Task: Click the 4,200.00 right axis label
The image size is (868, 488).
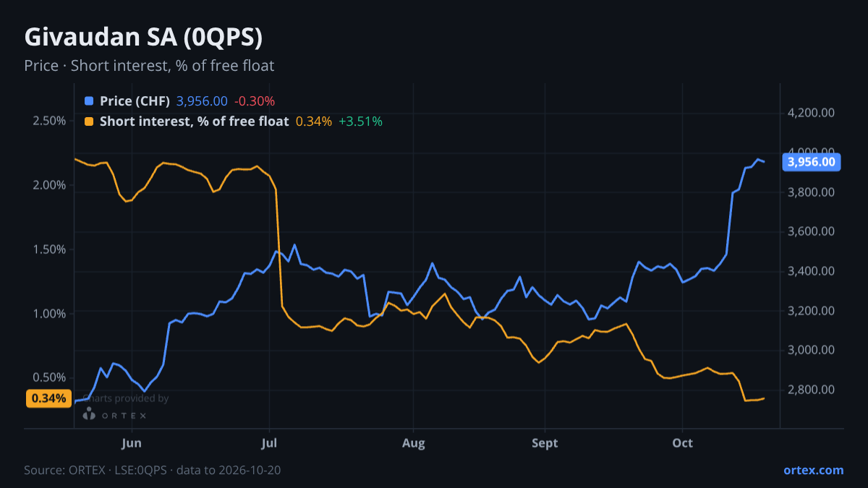Action: point(812,113)
